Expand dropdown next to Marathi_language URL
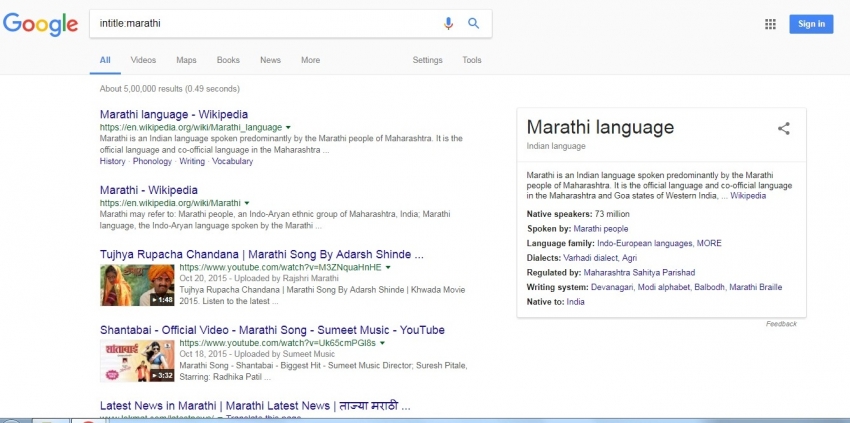Screen dimensions: 850x423 288,128
